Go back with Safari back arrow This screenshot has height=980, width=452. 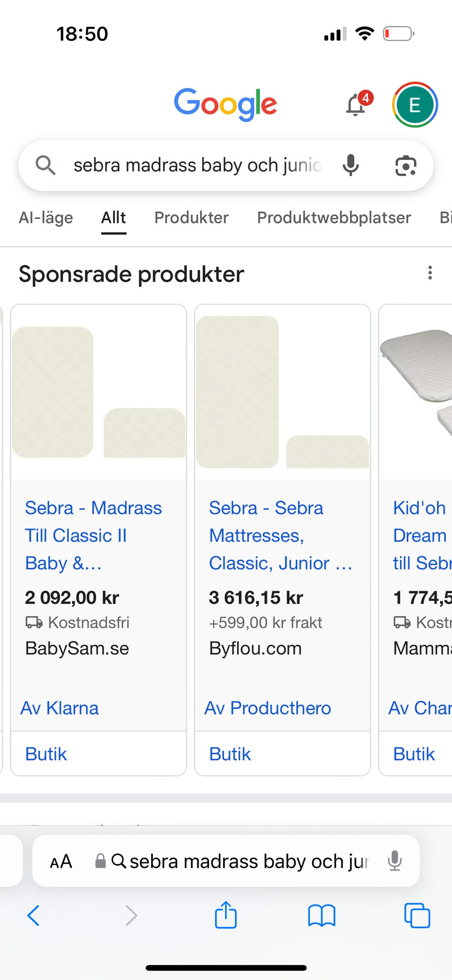pyautogui.click(x=34, y=915)
